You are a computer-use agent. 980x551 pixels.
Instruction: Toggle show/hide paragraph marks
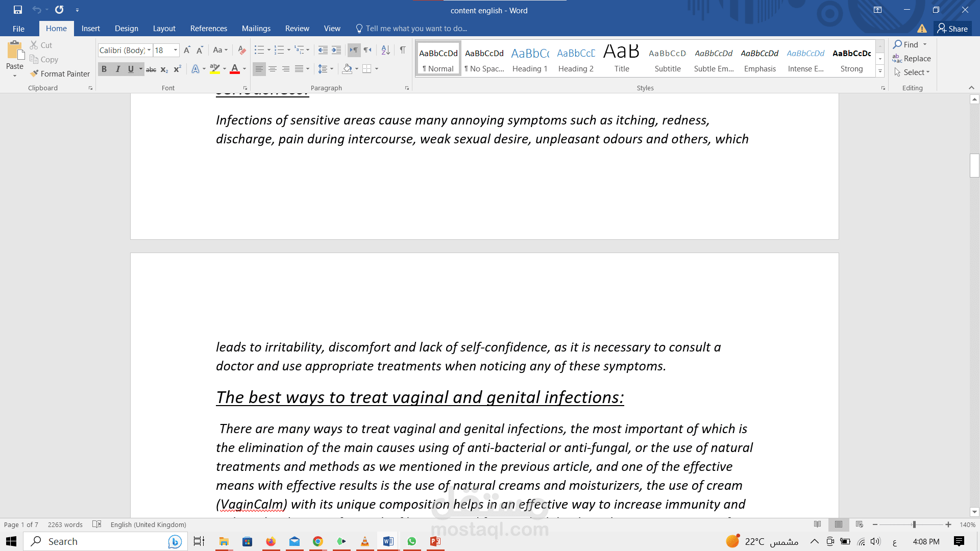click(x=403, y=50)
